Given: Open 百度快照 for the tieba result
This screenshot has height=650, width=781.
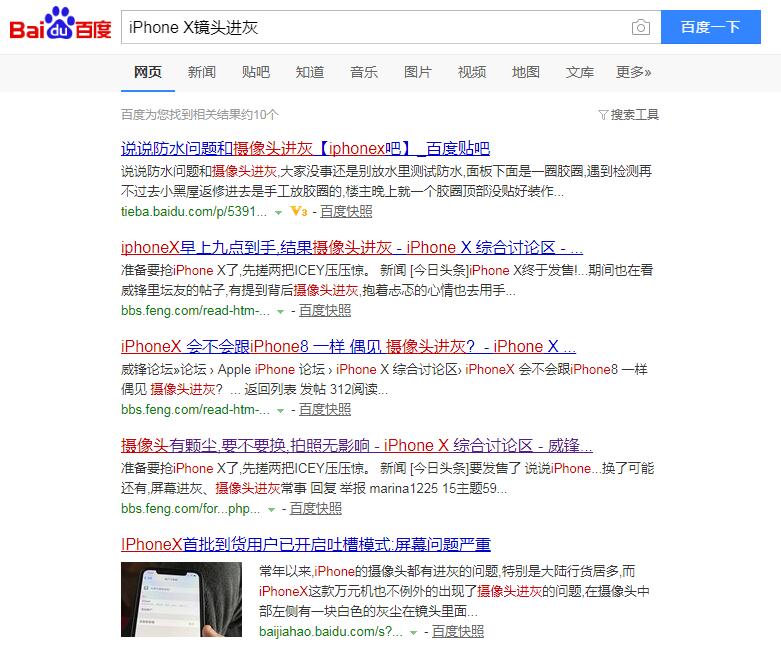Looking at the screenshot, I should point(346,212).
